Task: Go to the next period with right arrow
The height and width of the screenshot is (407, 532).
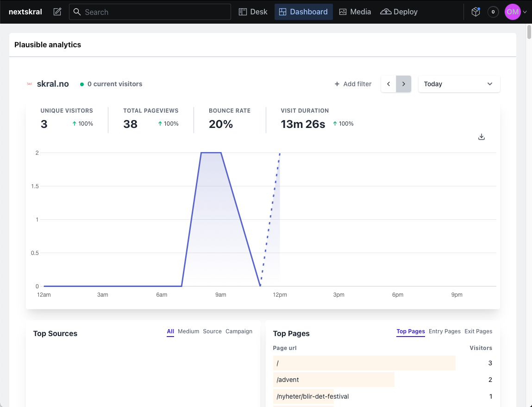Action: [x=403, y=84]
